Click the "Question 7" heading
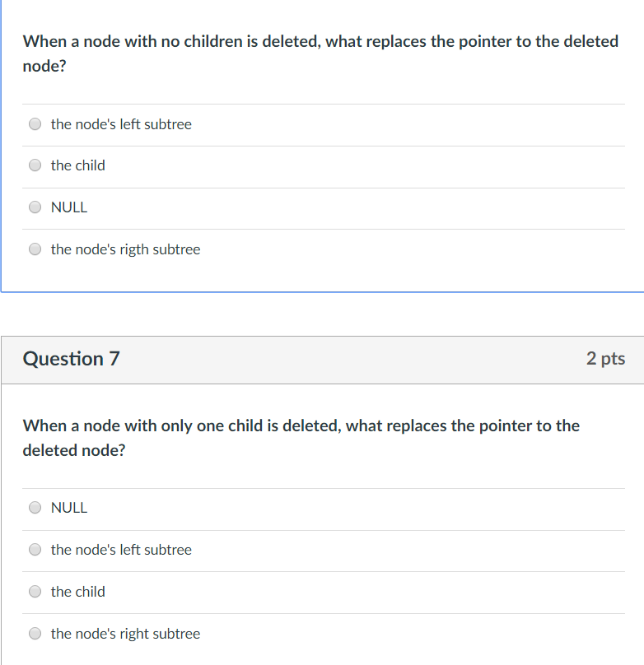Viewport: 644px width, 665px height. tap(71, 358)
